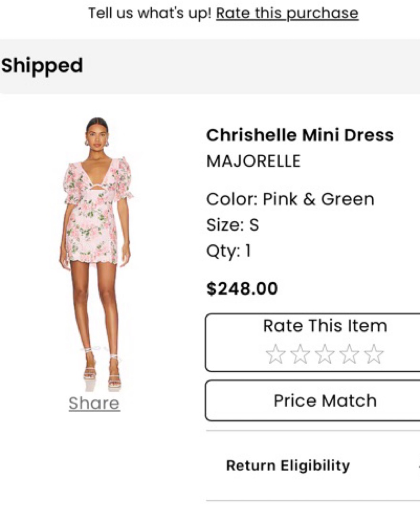Give the item a one-star rating
Screen dimensions: 420x525
pyautogui.click(x=275, y=354)
